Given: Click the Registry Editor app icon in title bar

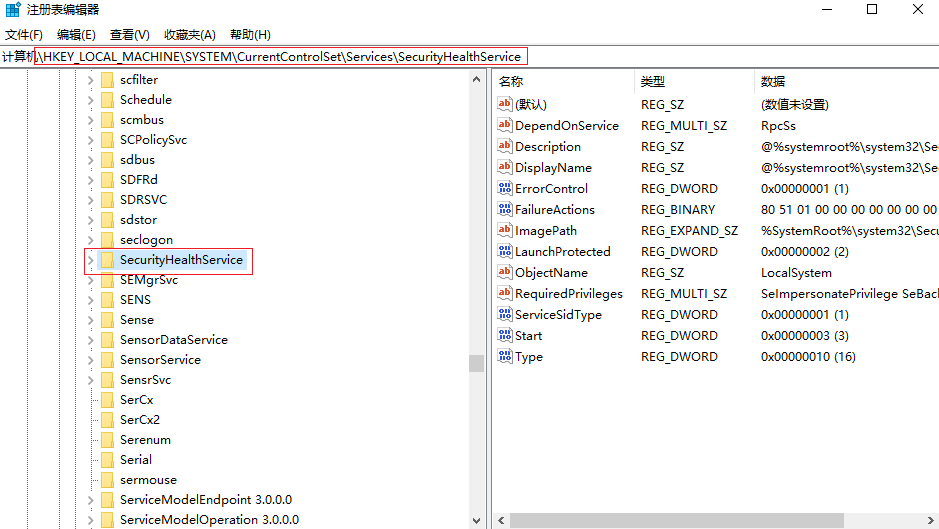Looking at the screenshot, I should pos(13,10).
